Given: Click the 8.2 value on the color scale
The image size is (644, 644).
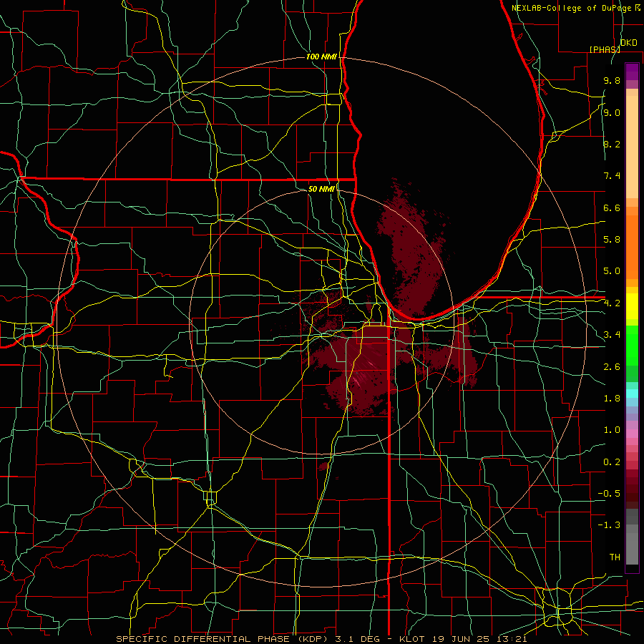Looking at the screenshot, I should point(612,144).
